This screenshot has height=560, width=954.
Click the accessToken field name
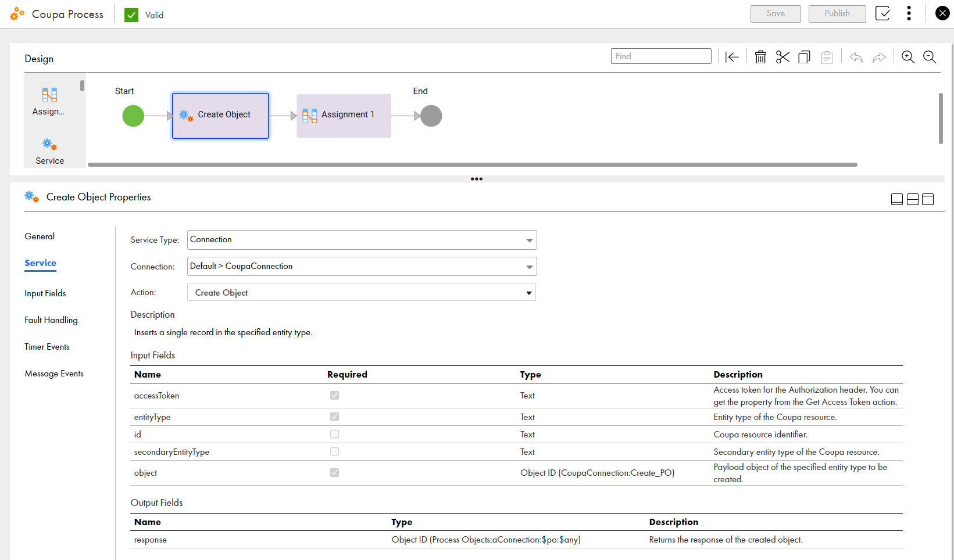[156, 396]
